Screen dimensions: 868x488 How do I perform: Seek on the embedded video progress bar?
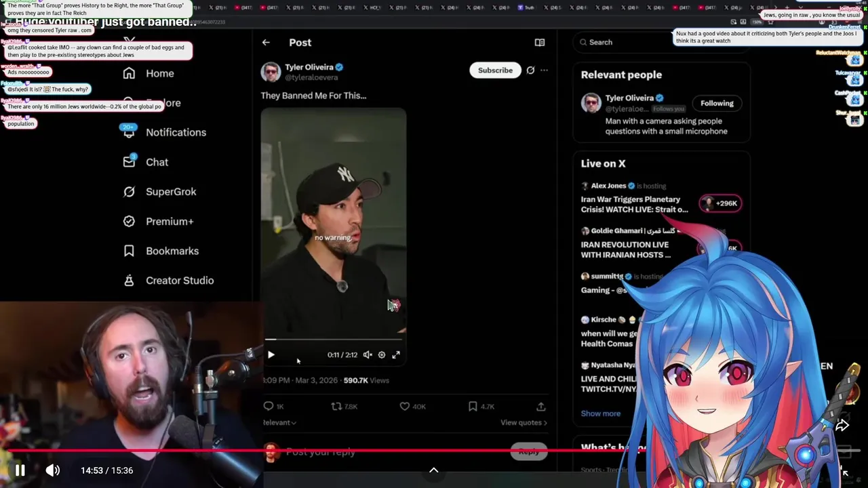pos(334,340)
